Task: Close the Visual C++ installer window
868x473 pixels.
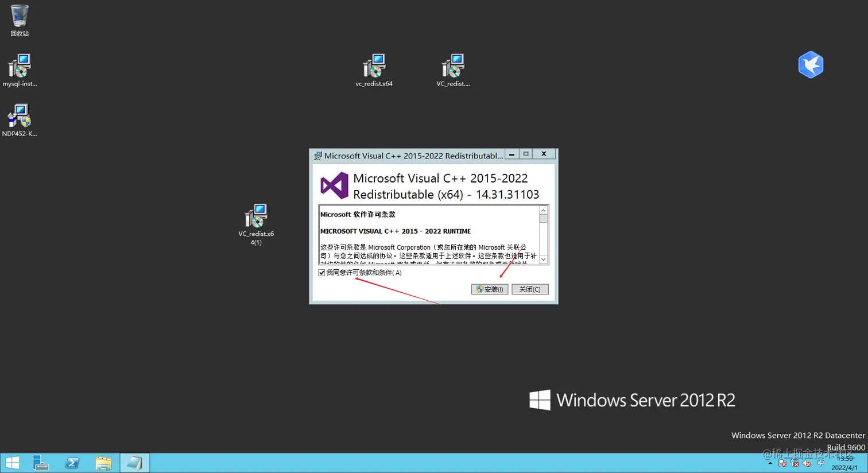Action: [544, 154]
